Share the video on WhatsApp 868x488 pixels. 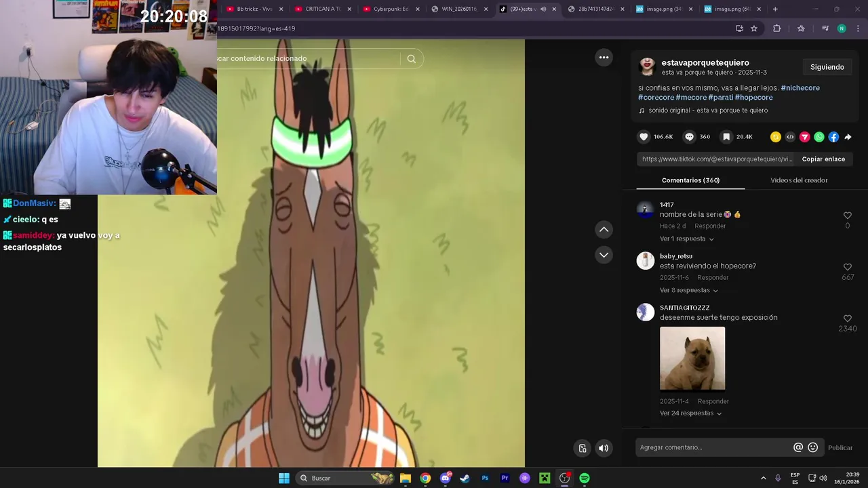(819, 137)
